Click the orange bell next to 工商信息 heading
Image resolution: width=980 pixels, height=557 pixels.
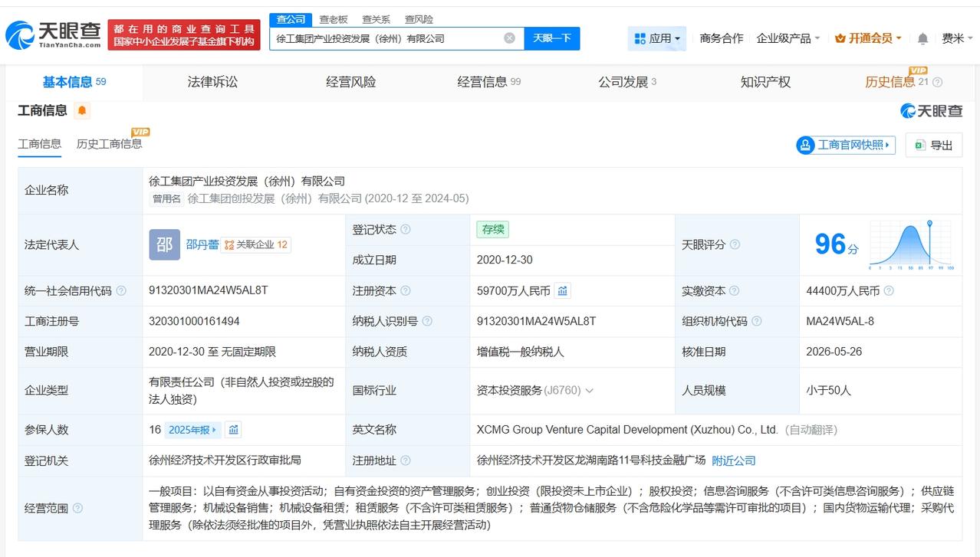[82, 111]
